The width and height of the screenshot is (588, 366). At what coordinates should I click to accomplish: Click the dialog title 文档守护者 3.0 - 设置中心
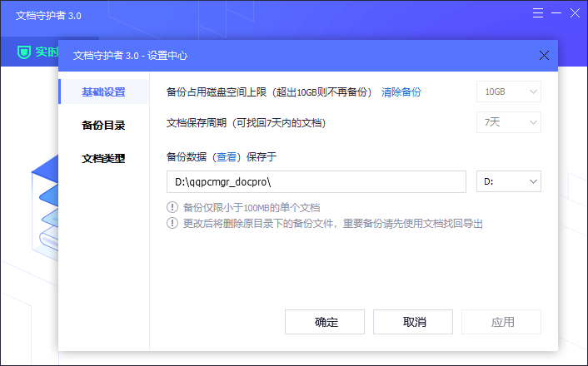130,56
